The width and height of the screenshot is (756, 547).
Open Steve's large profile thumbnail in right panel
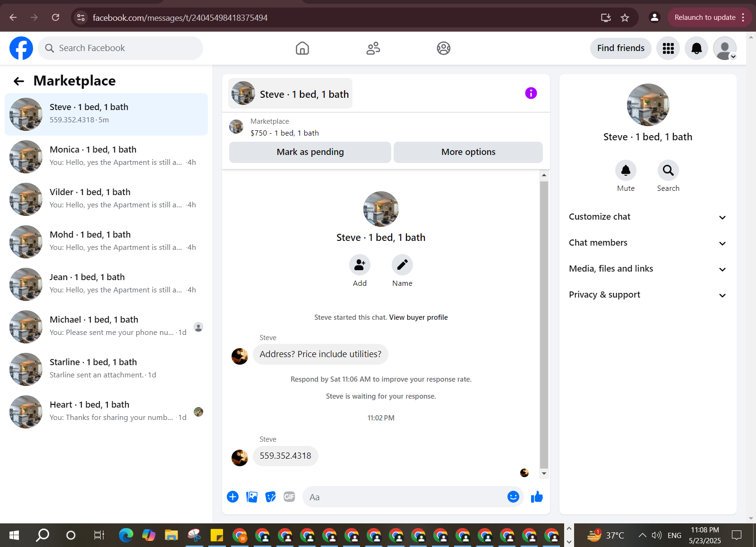(x=648, y=105)
